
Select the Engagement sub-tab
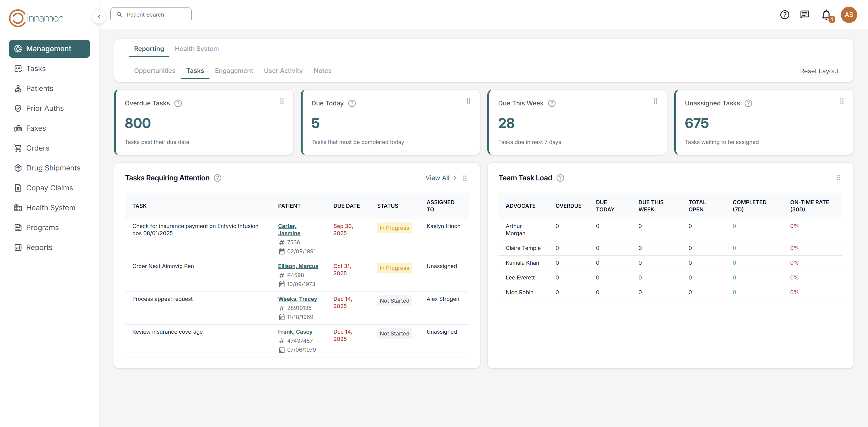(234, 71)
